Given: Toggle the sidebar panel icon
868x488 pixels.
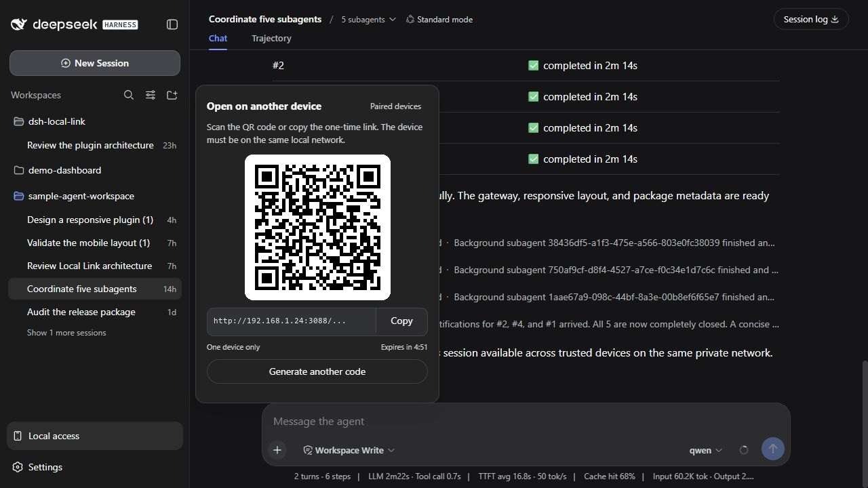Looking at the screenshot, I should (172, 24).
